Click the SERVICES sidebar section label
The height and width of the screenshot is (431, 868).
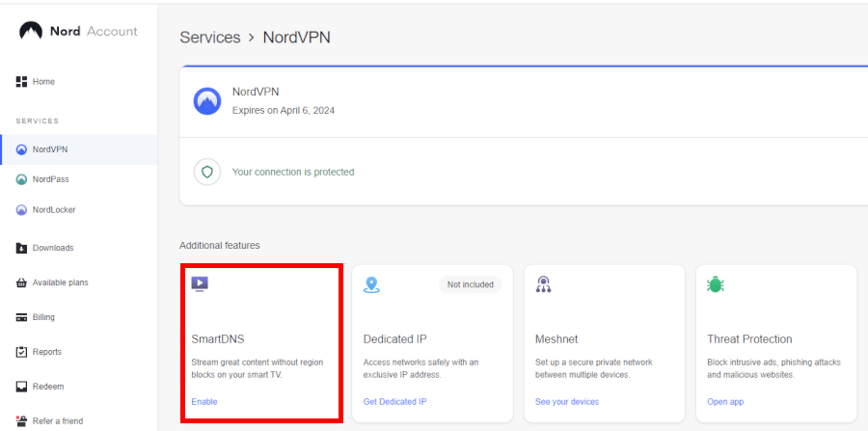(37, 121)
